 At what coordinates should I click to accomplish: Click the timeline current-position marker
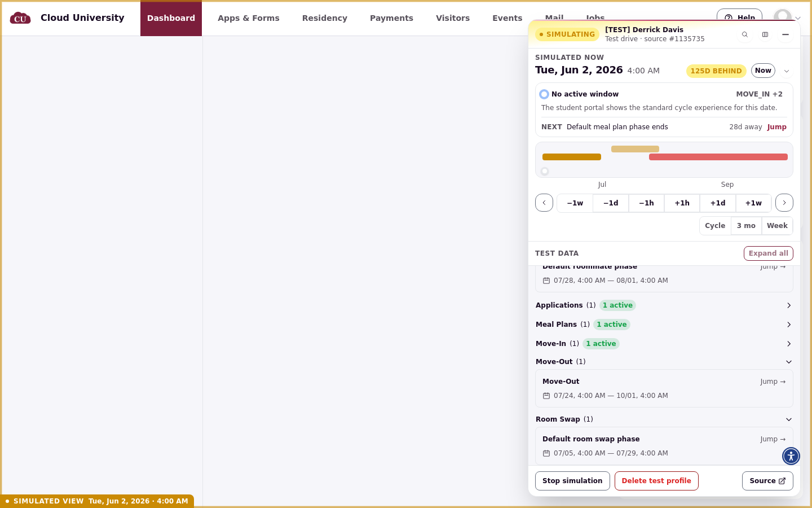pyautogui.click(x=545, y=171)
